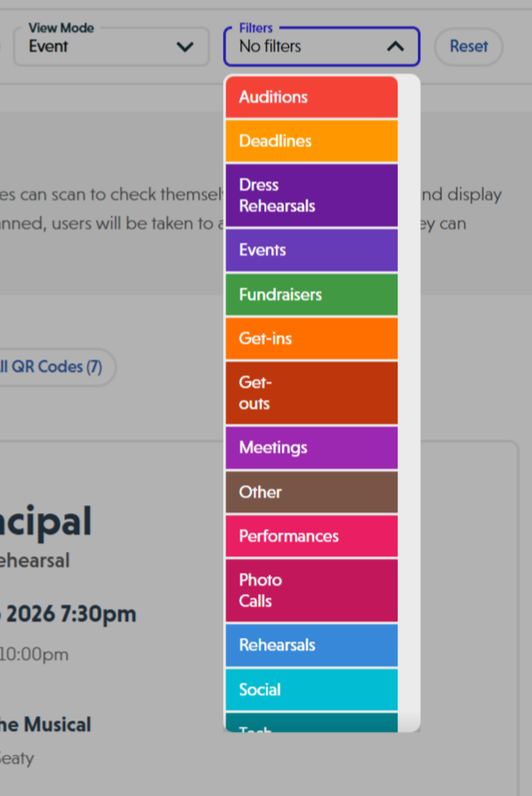The image size is (532, 796).
Task: Select the Photo Calls filter option
Action: point(311,590)
